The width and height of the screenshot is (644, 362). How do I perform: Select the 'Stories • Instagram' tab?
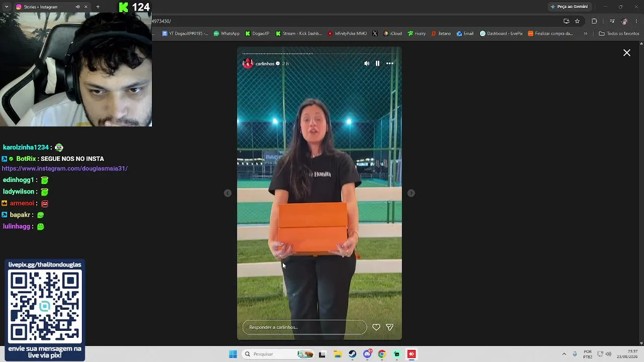tap(41, 7)
